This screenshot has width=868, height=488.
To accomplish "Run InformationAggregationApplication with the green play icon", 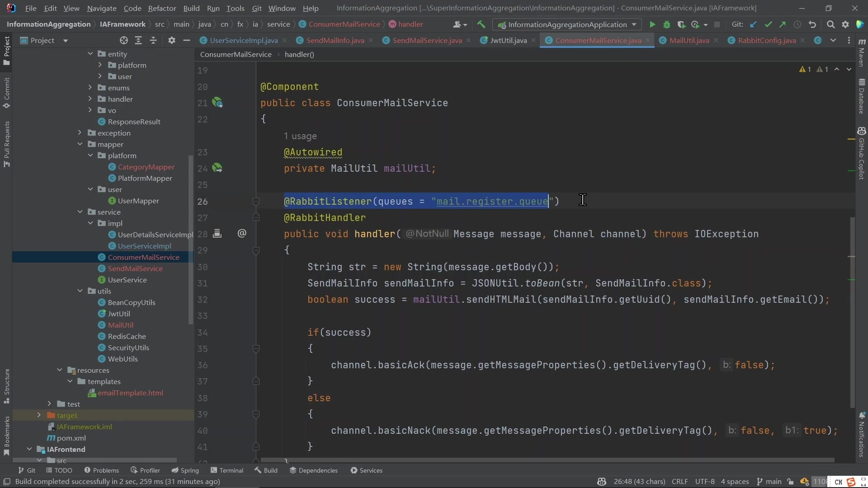I will click(652, 24).
